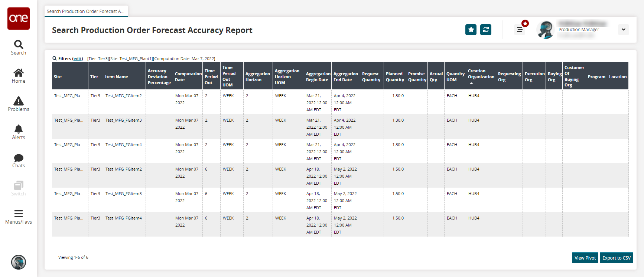Open the Chats bubble icon
The image size is (644, 277).
[x=19, y=160]
